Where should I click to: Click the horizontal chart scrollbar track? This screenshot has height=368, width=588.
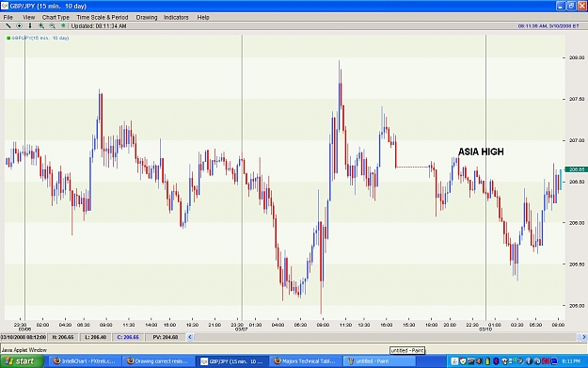[x=387, y=337]
